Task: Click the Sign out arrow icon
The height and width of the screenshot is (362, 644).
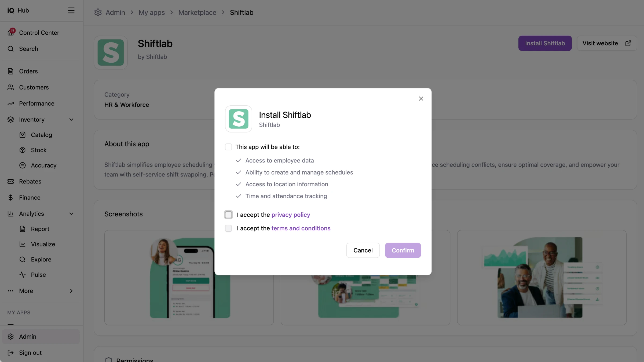Action: 10,353
